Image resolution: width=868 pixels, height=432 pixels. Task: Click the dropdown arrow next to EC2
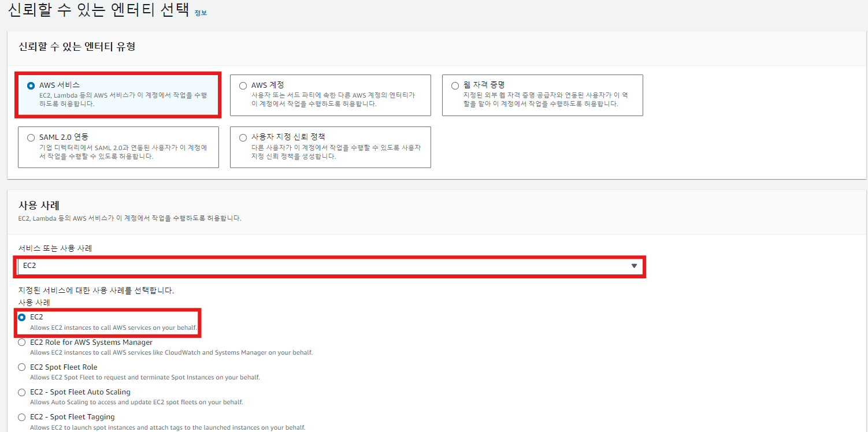[634, 266]
